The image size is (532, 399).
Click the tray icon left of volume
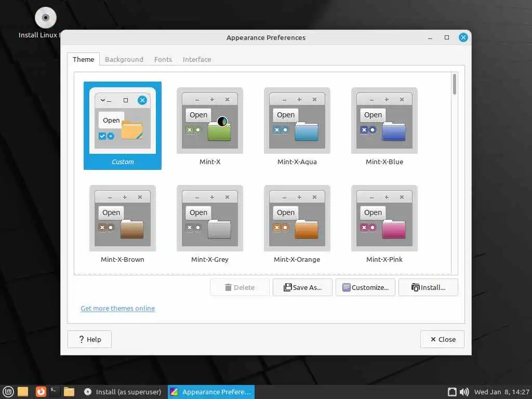452,392
